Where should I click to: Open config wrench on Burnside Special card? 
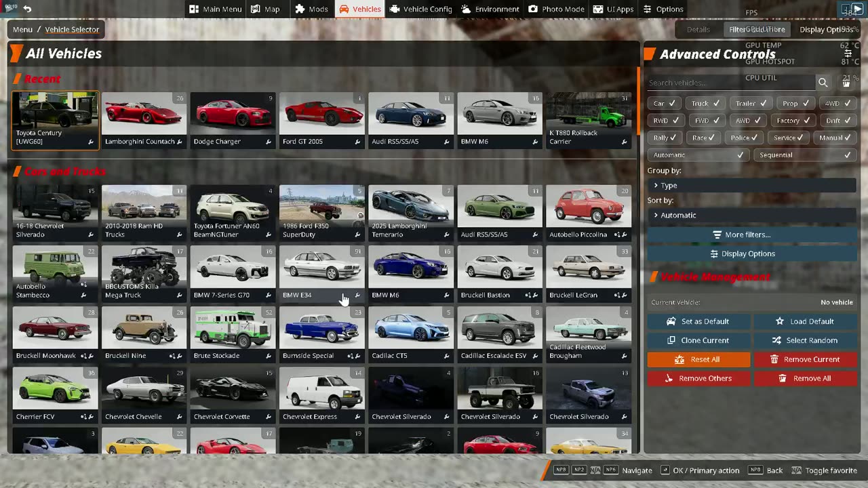coord(357,356)
